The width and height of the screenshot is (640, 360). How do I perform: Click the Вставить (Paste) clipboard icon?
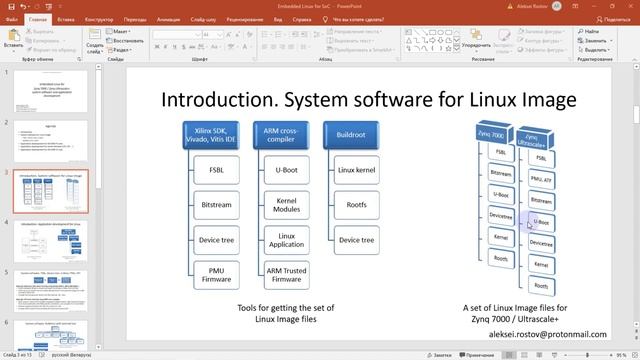click(13, 36)
